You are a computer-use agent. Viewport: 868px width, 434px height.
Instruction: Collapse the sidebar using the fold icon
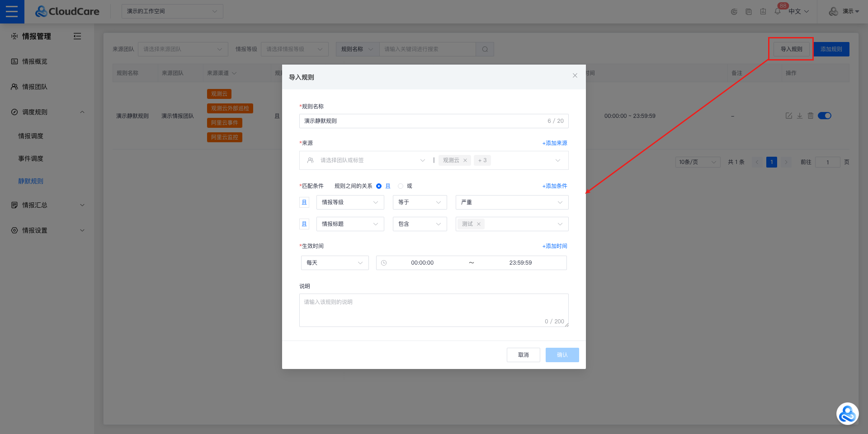(x=77, y=36)
